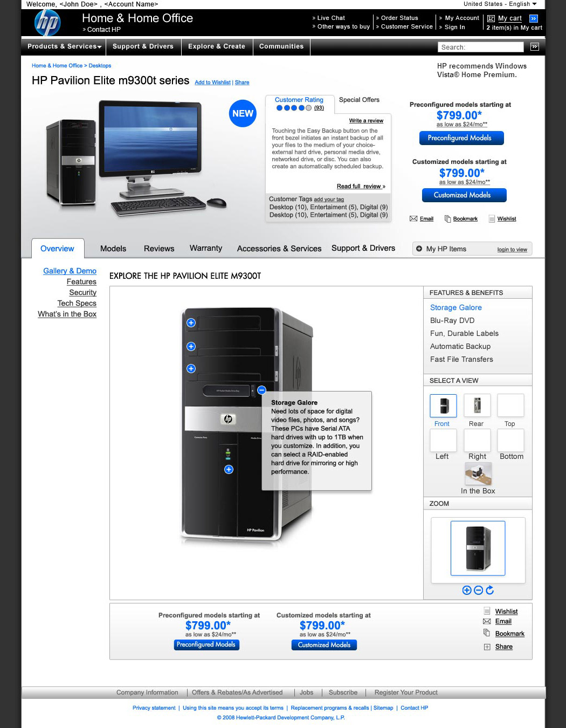Screen dimensions: 566x728
Task: Select the Front view thumbnail
Action: pos(443,406)
